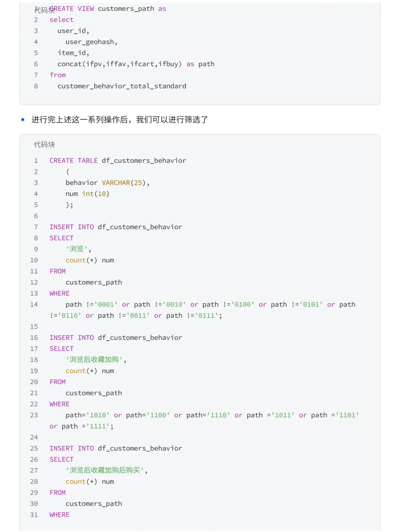399x532 pixels.
Task: Click the second code block's 代码块 label
Action: click(x=44, y=145)
